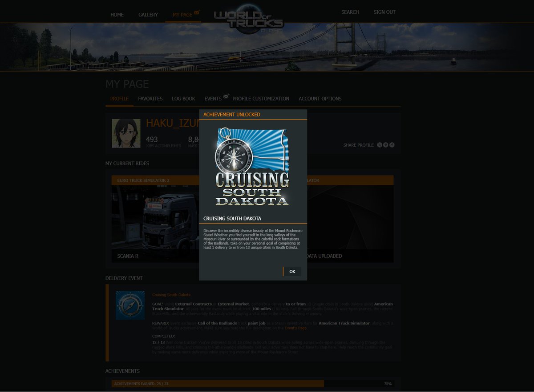Open MY PAGE in the top navigation

click(x=182, y=15)
